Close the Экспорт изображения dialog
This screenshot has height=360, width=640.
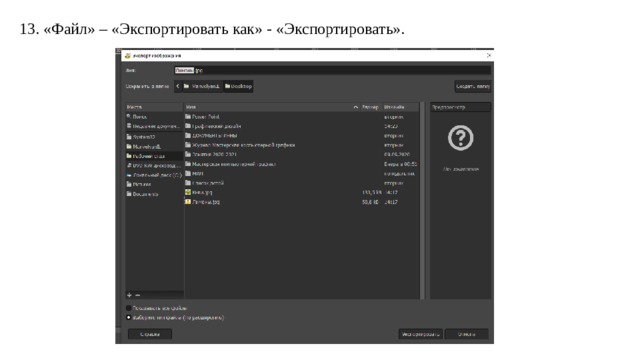pos(489,56)
